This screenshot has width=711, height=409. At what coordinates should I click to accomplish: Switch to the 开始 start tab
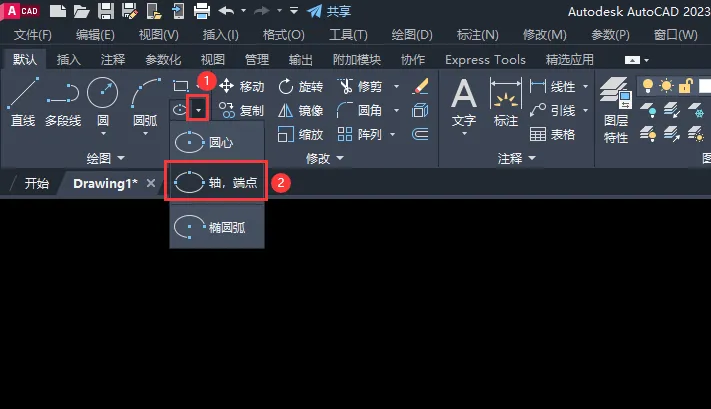point(37,183)
